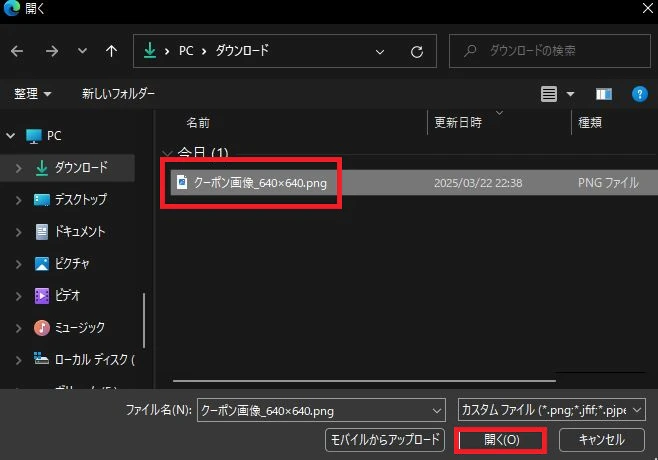Expand the ミュージック tree node
The image size is (658, 460).
coord(18,328)
